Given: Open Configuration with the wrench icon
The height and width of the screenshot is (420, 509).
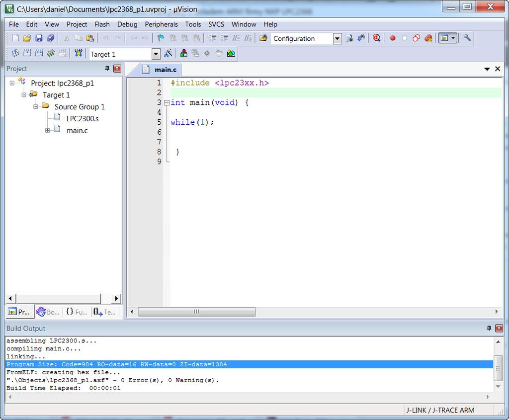Looking at the screenshot, I should (x=467, y=38).
